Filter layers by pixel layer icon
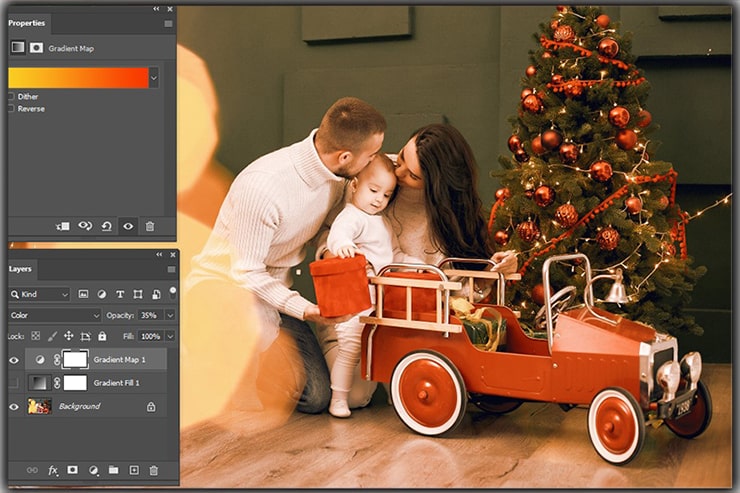The image size is (740, 493). coord(83,294)
